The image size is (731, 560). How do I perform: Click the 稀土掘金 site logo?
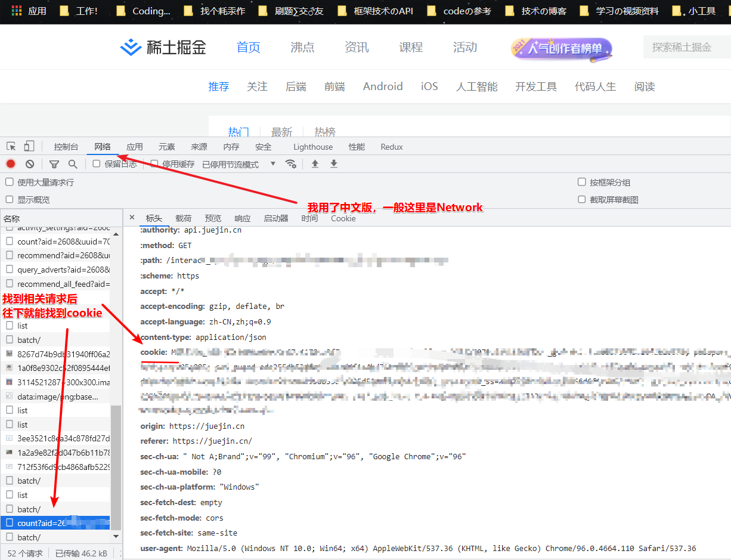pos(163,47)
